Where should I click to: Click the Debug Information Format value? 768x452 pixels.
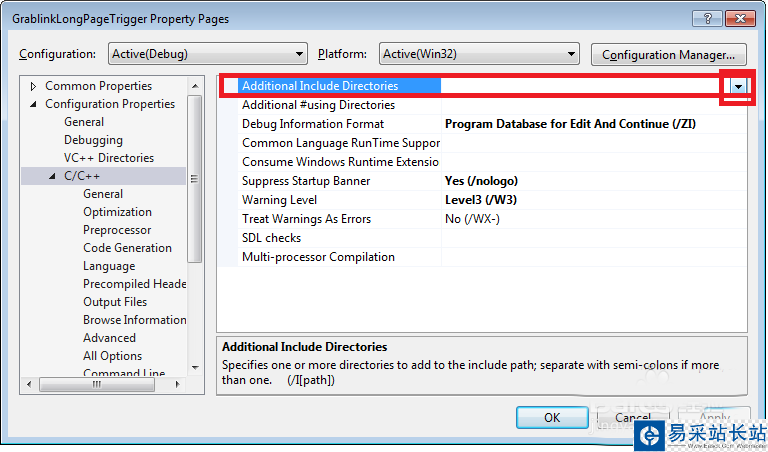(x=570, y=124)
